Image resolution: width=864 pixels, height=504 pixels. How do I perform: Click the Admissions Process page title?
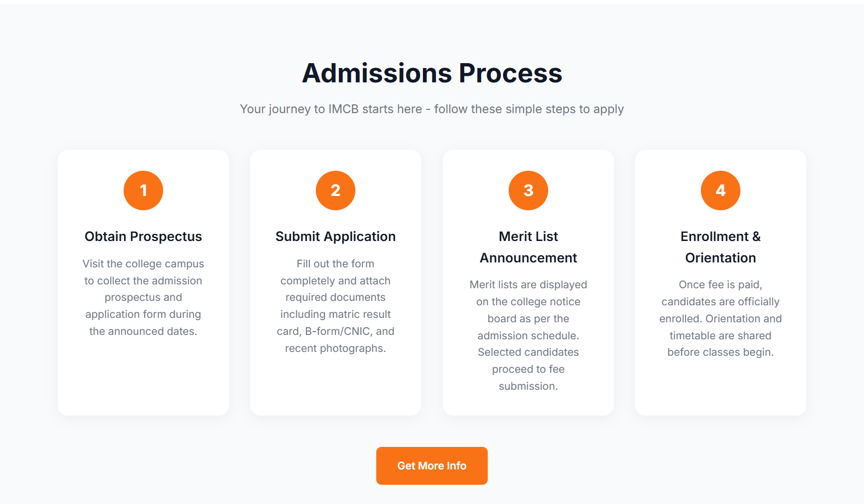point(432,72)
